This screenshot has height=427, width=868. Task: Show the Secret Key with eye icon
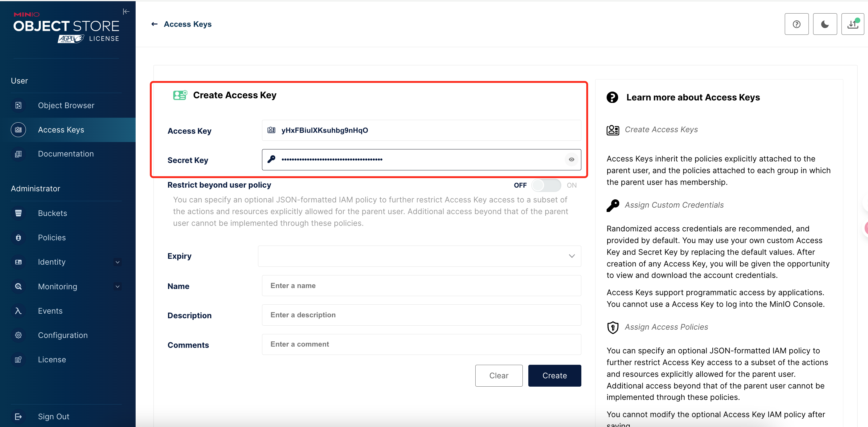coord(571,160)
